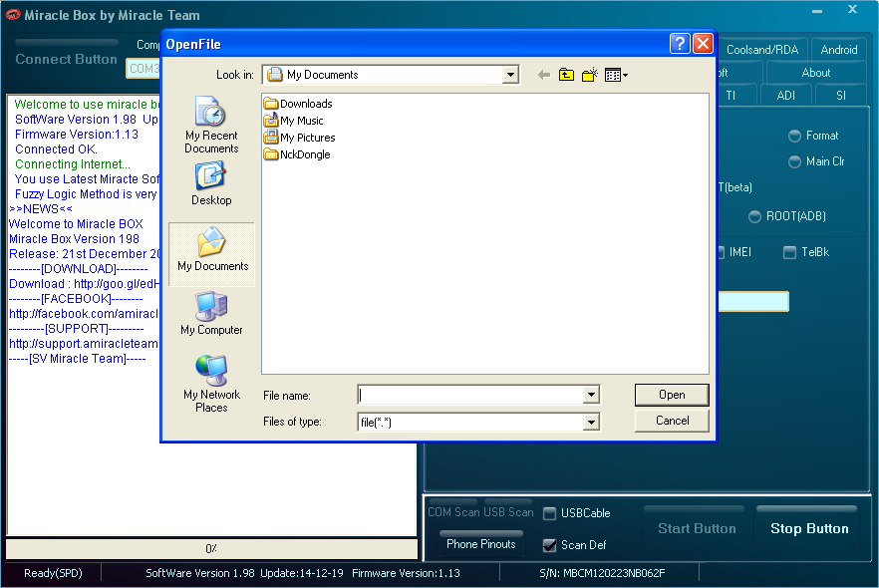Click the 'Connected OK.' log line
Screen dimensions: 879x588
click(x=56, y=149)
